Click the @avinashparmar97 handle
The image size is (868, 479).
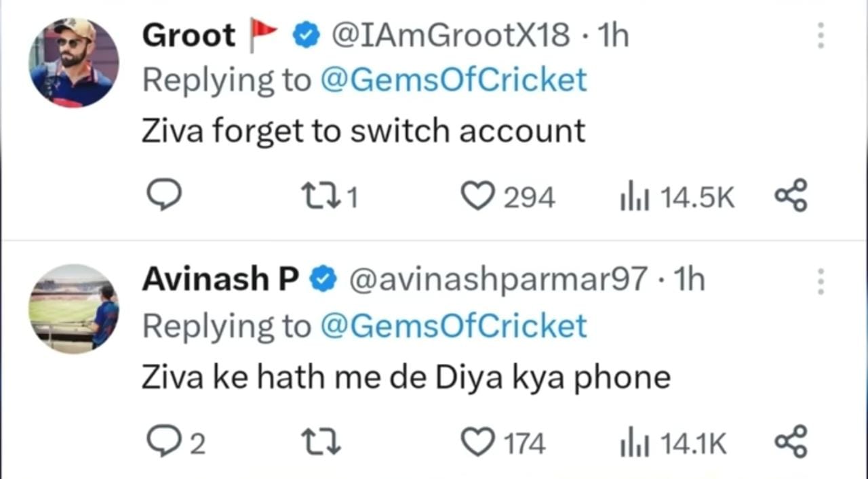coord(498,280)
